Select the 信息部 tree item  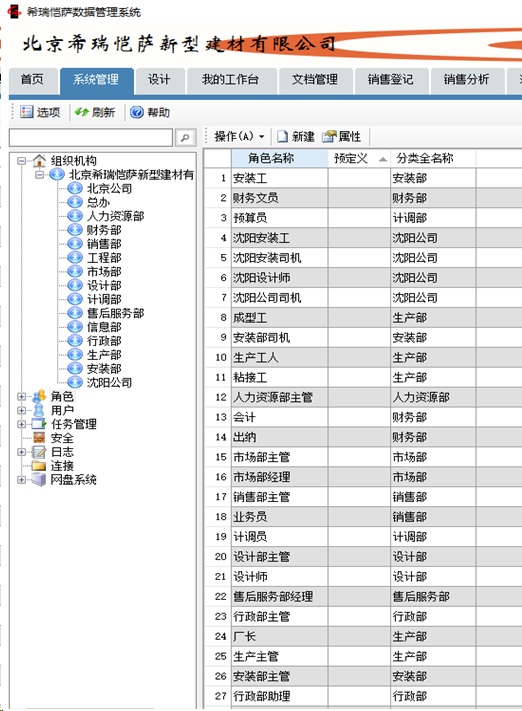tap(104, 327)
